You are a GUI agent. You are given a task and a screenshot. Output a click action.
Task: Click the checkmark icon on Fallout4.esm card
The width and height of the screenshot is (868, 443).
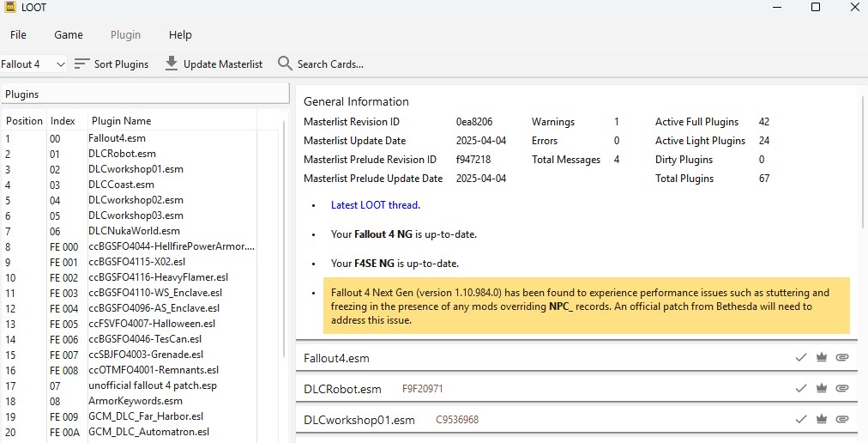point(801,358)
